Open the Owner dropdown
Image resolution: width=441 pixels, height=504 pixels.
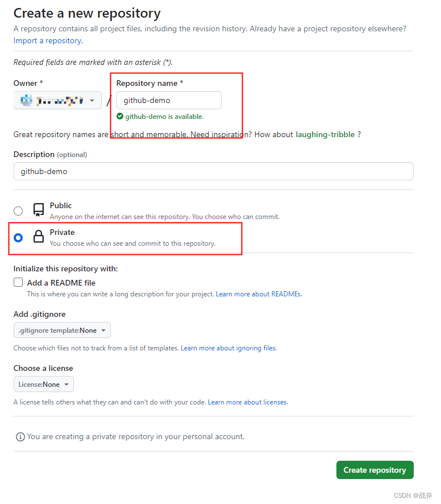(57, 101)
